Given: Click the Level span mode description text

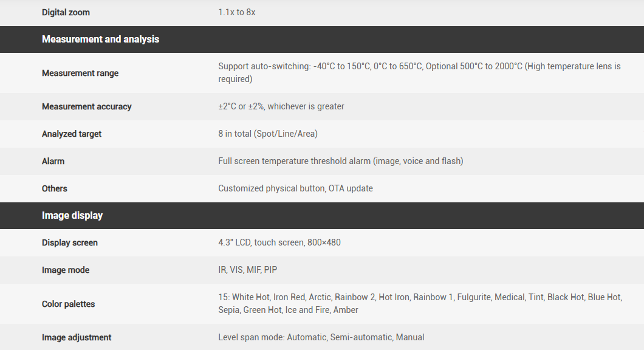Looking at the screenshot, I should pyautogui.click(x=321, y=337).
